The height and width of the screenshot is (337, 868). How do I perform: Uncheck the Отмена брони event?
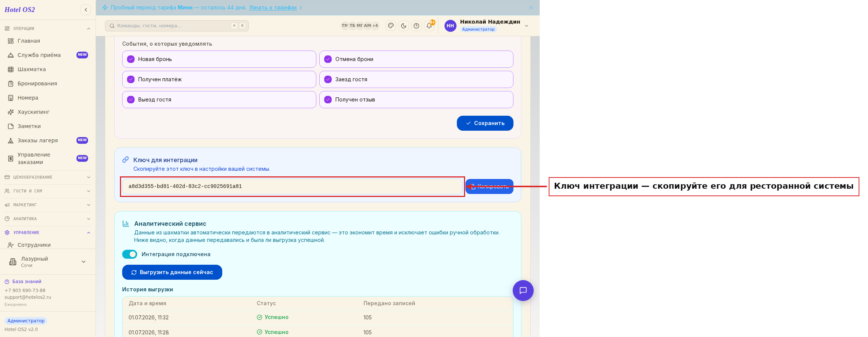[x=416, y=59]
